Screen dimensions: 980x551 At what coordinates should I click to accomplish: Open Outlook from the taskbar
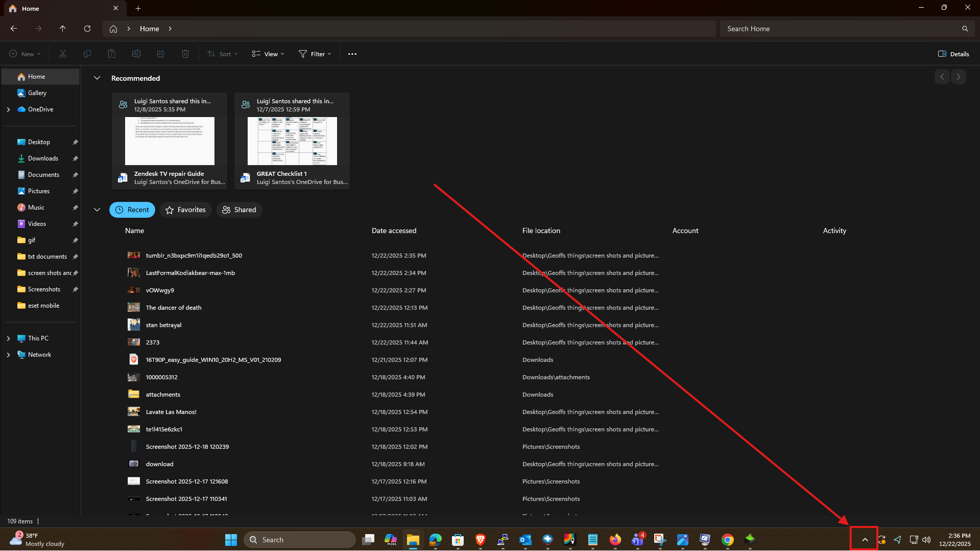coord(525,540)
